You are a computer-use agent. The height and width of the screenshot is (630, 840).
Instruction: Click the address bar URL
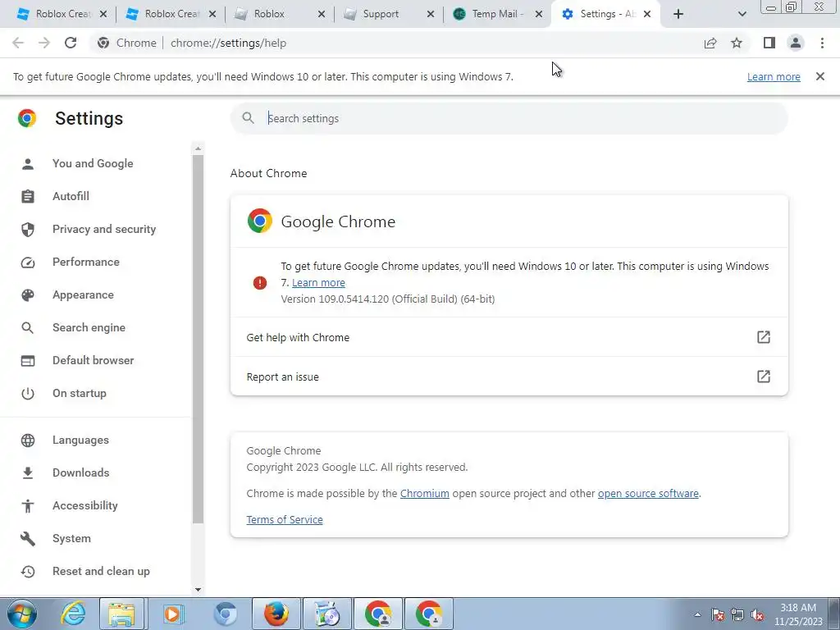click(228, 43)
